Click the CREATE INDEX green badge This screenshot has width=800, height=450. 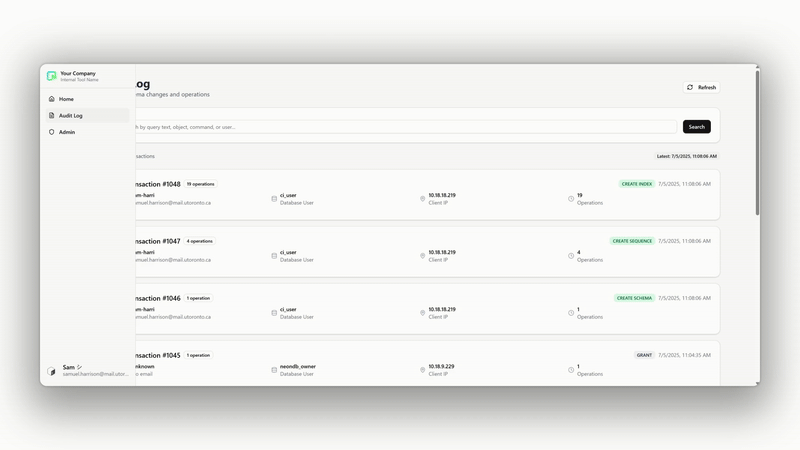pyautogui.click(x=636, y=184)
